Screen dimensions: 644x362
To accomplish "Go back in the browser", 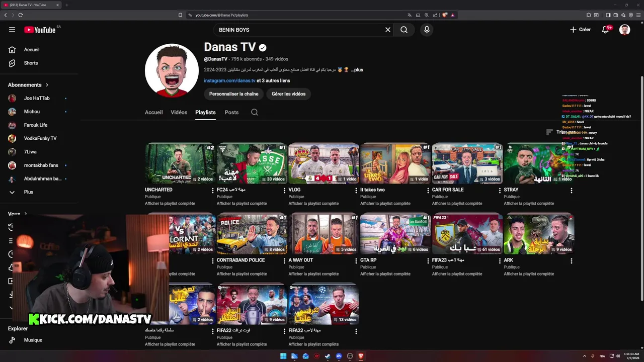I will tap(6, 15).
